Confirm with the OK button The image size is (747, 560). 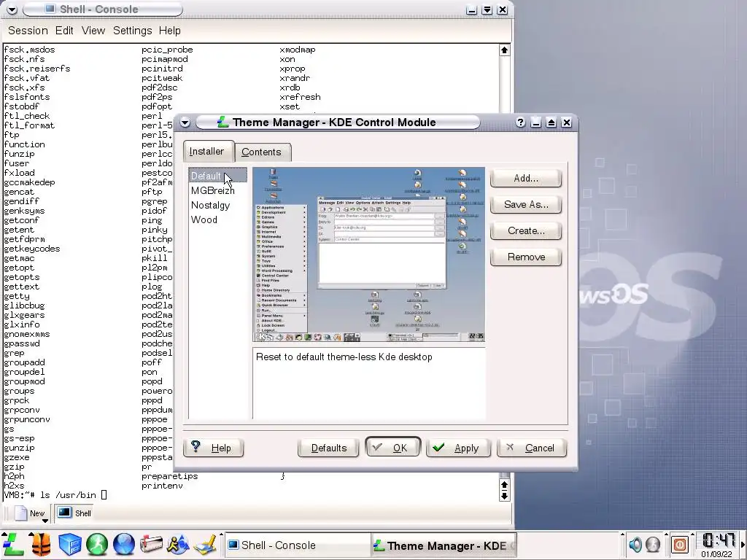coord(392,447)
